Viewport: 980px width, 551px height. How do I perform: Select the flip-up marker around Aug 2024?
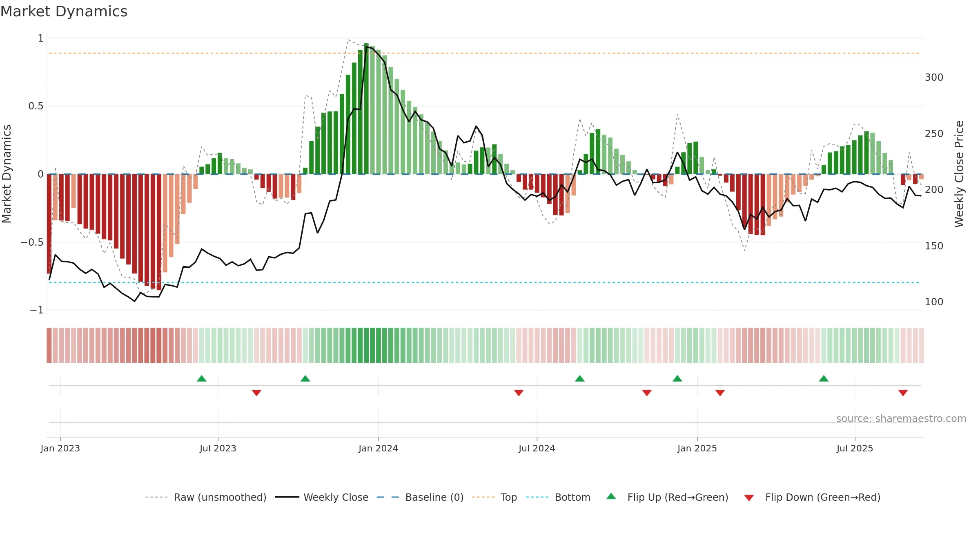click(x=580, y=378)
